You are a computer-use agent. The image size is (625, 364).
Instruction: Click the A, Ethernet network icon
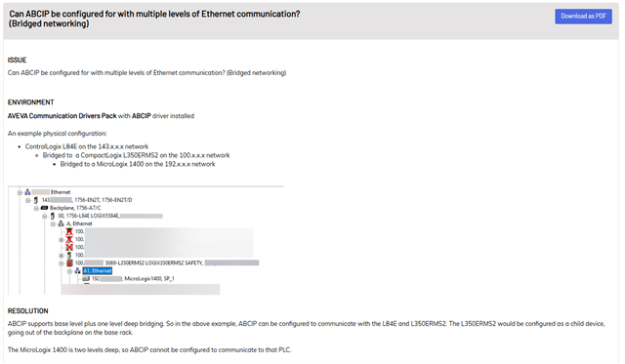click(x=61, y=223)
